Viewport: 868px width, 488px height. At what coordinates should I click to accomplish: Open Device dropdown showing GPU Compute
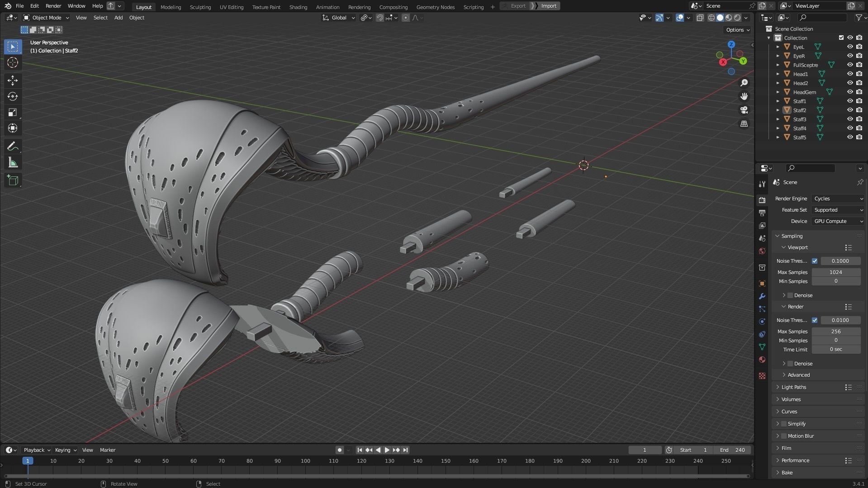838,221
